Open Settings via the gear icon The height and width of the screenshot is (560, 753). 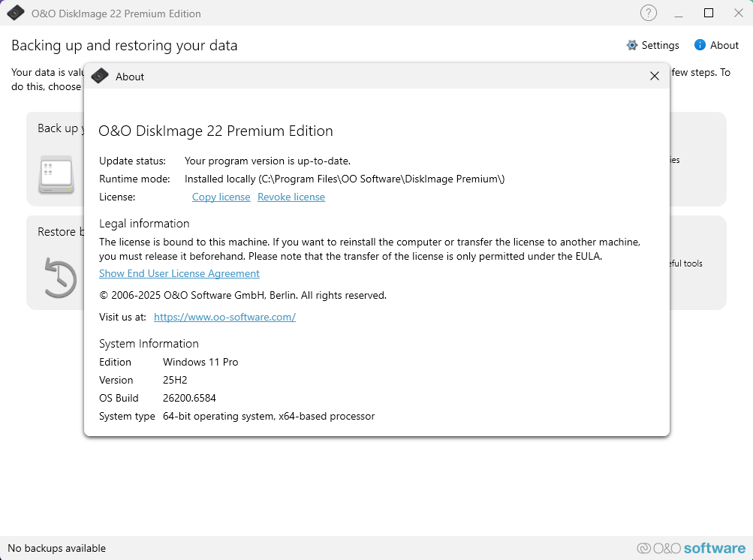pyautogui.click(x=632, y=45)
